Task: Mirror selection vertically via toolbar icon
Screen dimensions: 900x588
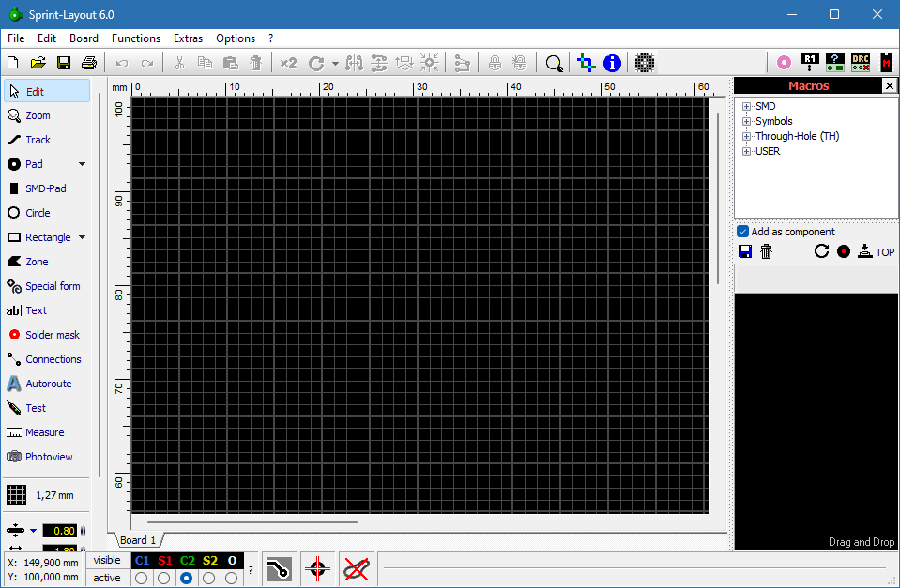Action: click(x=379, y=63)
